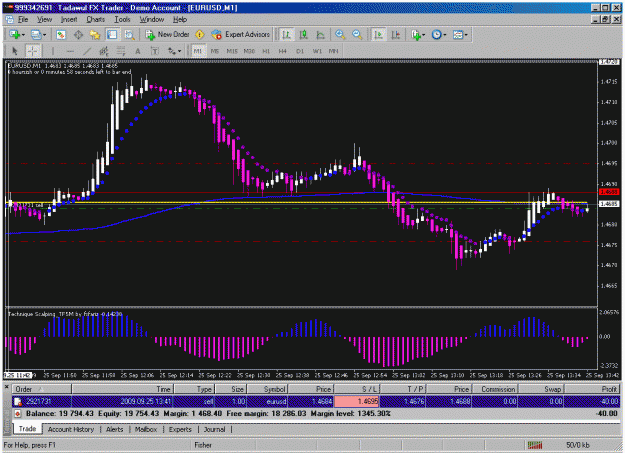This screenshot has height=453, width=625.
Task: Select the M1 timeframe
Action: [198, 51]
